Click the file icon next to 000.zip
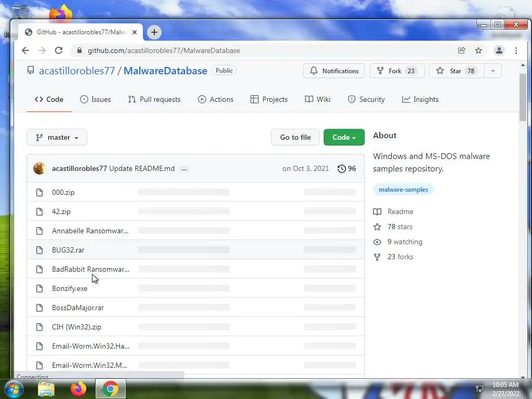This screenshot has height=399, width=532. click(39, 192)
